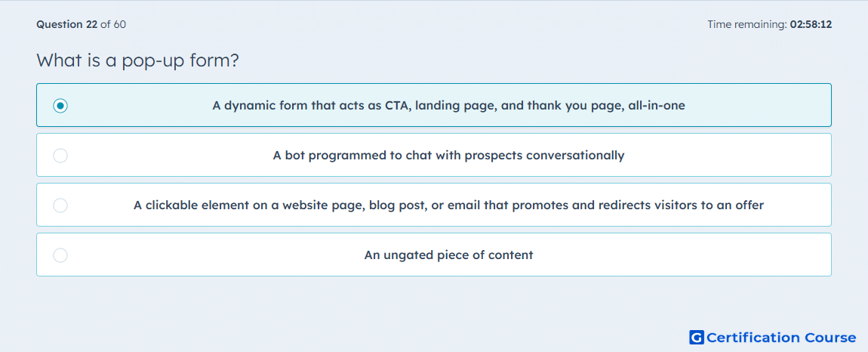
Task: Select the radio for 'A bot programmed' answer
Action: (60, 156)
